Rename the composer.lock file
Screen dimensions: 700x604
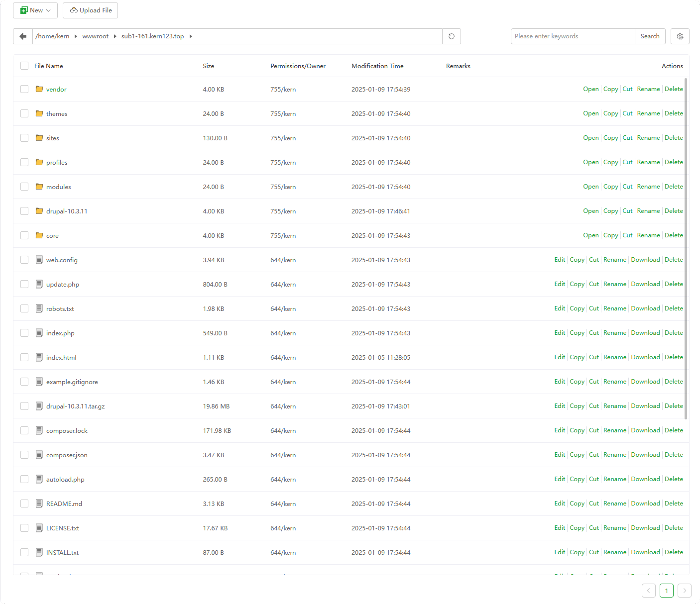(615, 430)
